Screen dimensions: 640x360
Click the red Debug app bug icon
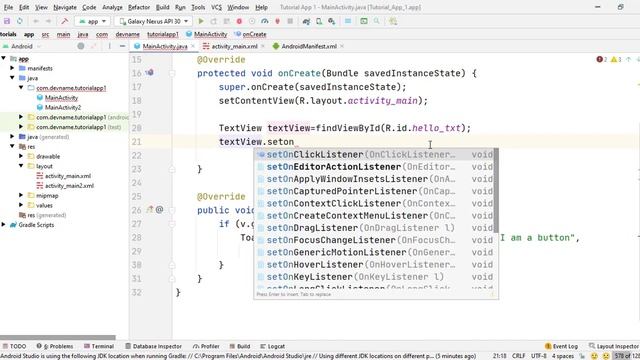coord(239,21)
